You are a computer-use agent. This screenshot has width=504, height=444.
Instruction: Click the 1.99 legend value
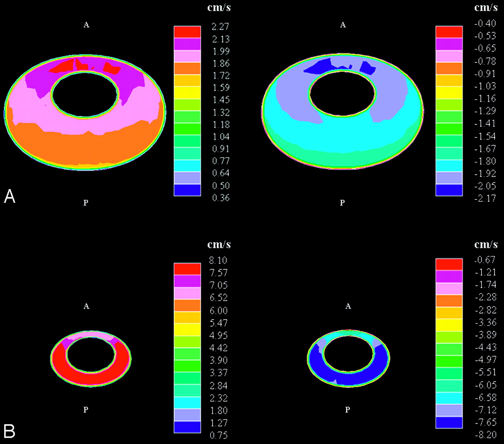coord(220,51)
